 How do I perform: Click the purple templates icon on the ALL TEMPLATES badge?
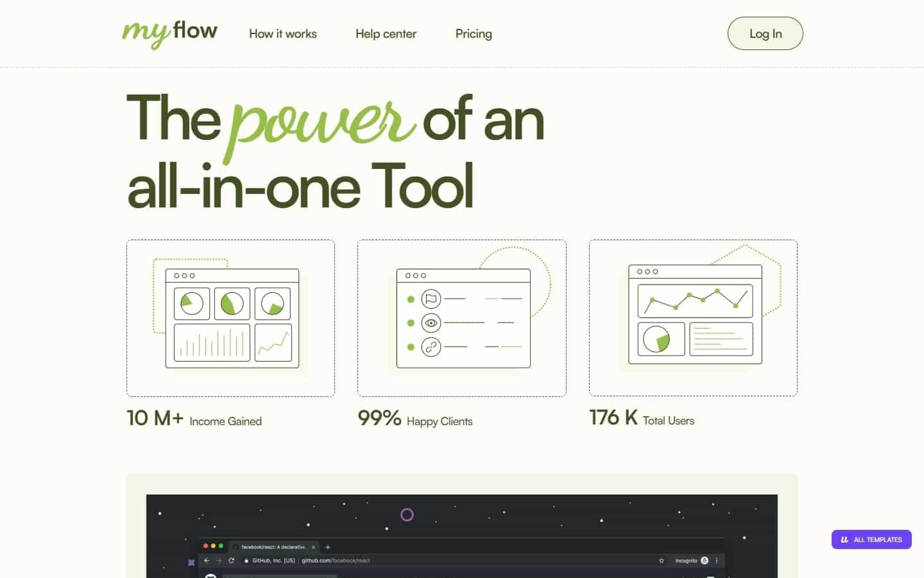[844, 539]
